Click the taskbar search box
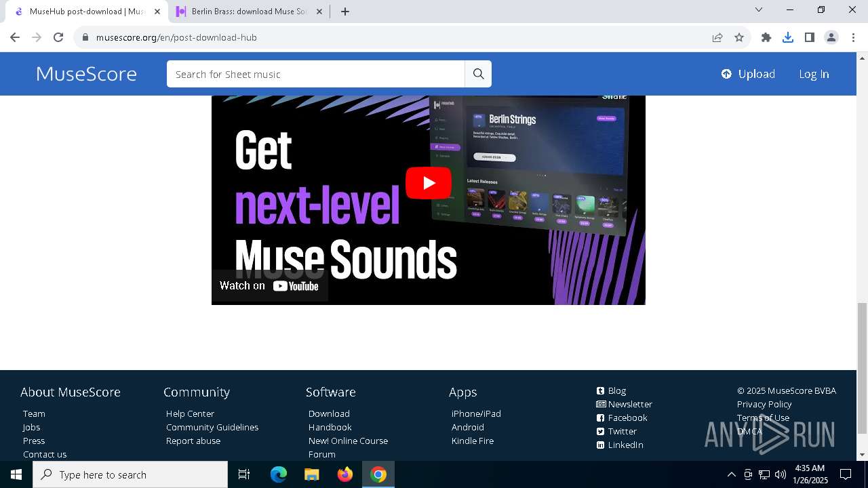Viewport: 868px width, 488px height. point(130,474)
